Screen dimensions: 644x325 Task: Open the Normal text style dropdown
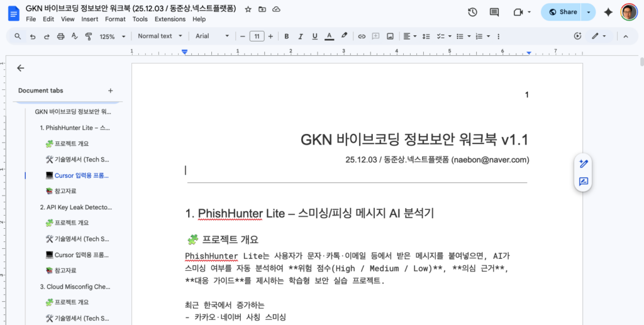coord(160,36)
